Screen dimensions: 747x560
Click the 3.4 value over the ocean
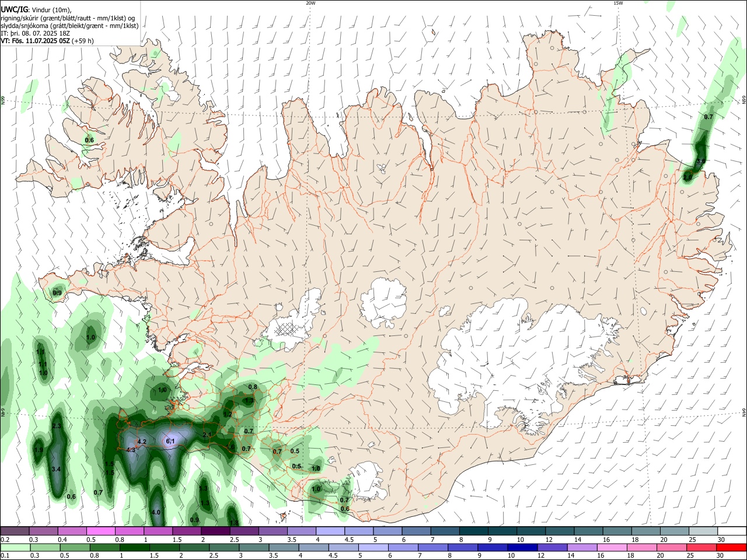click(57, 469)
